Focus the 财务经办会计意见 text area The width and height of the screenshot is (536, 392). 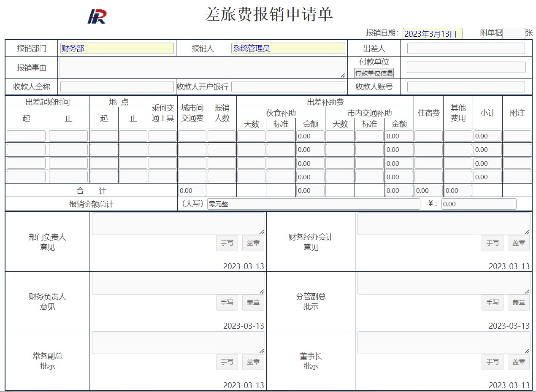(x=444, y=224)
